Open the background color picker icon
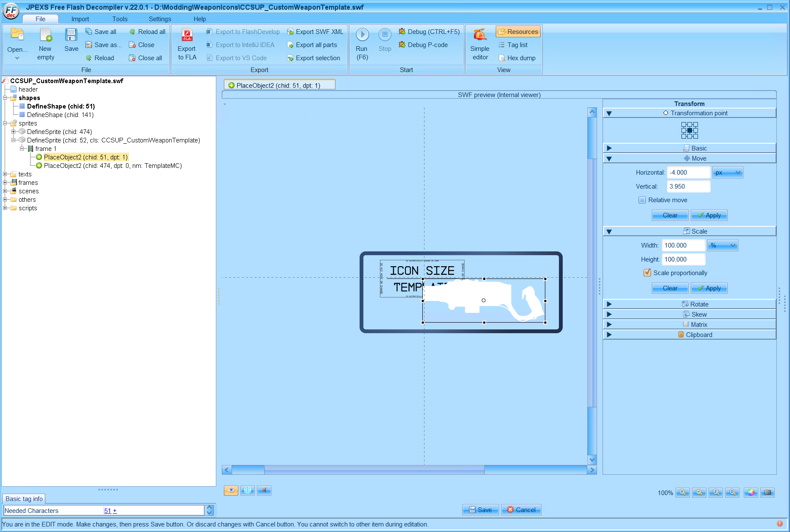The width and height of the screenshot is (790, 532). point(751,492)
